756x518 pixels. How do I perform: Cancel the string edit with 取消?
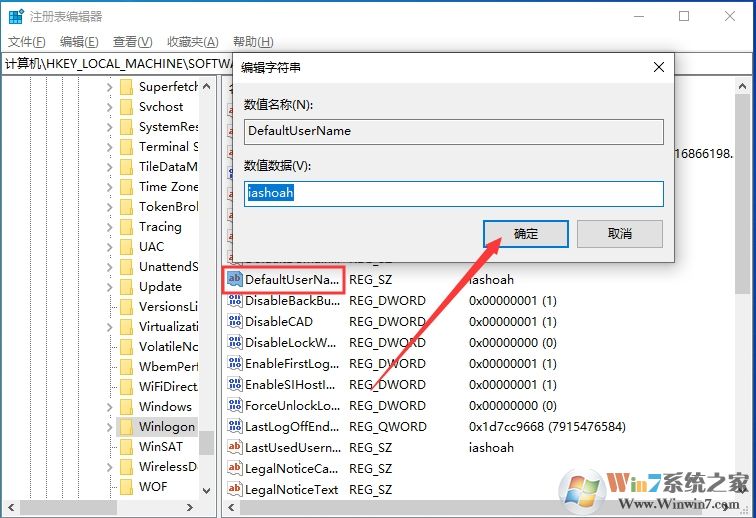pos(620,234)
